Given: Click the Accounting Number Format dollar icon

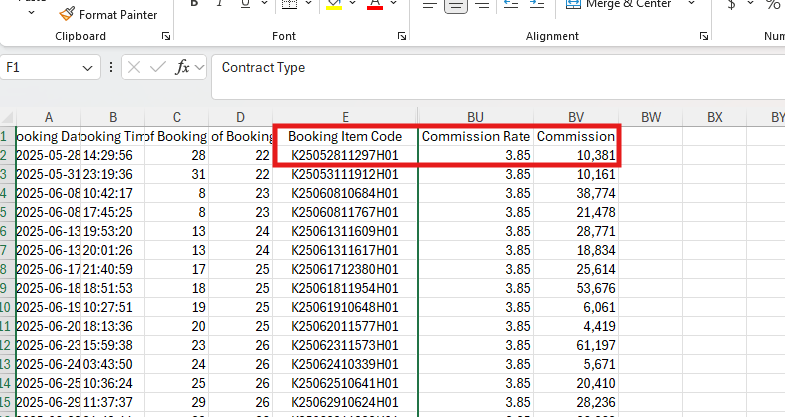Looking at the screenshot, I should 732,5.
